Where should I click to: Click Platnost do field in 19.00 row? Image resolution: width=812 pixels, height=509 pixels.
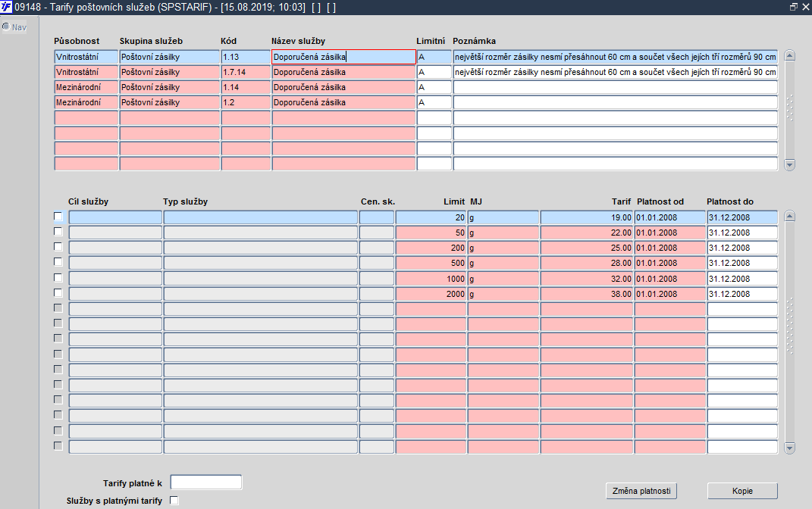pos(742,218)
